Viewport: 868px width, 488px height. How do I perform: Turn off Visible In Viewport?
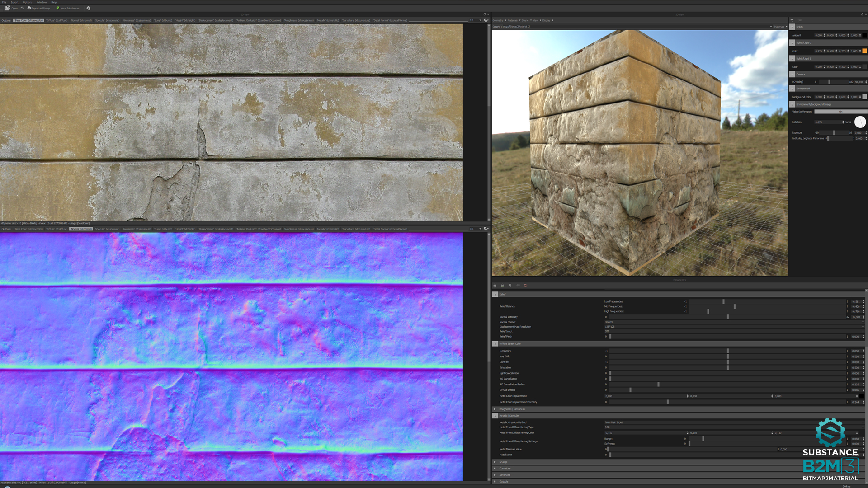840,112
